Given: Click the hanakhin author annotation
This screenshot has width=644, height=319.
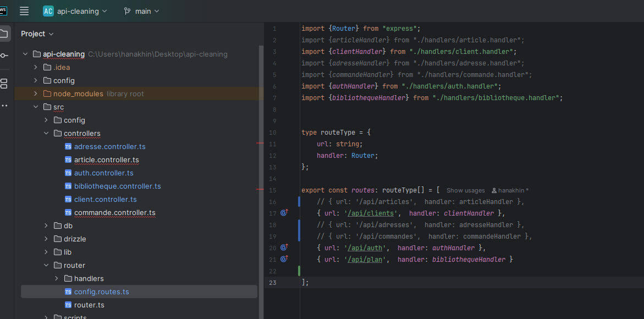Looking at the screenshot, I should coord(510,190).
